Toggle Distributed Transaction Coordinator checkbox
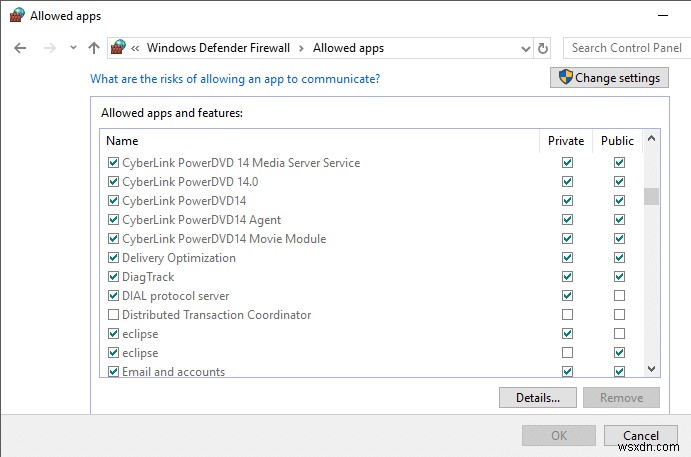This screenshot has width=691, height=457. click(112, 315)
